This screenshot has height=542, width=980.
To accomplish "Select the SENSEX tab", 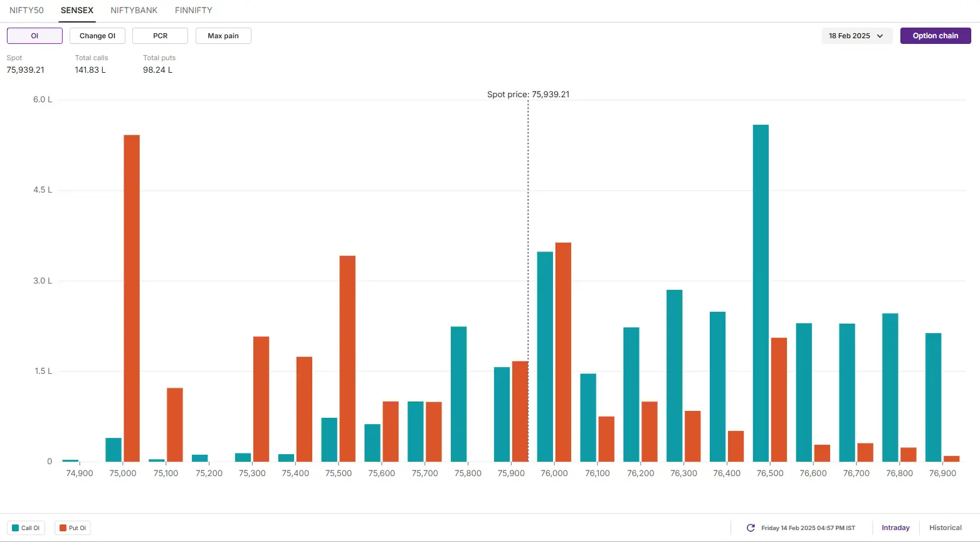I will (77, 10).
